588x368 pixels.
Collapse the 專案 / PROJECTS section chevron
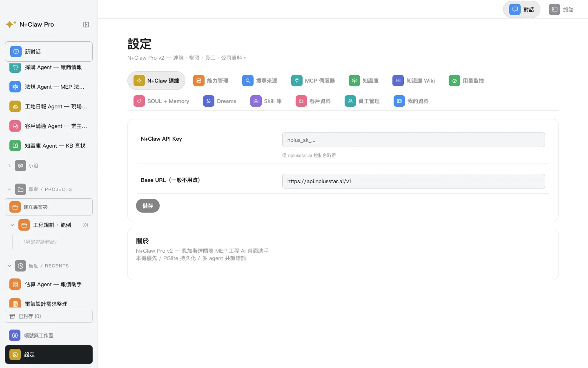click(9, 189)
